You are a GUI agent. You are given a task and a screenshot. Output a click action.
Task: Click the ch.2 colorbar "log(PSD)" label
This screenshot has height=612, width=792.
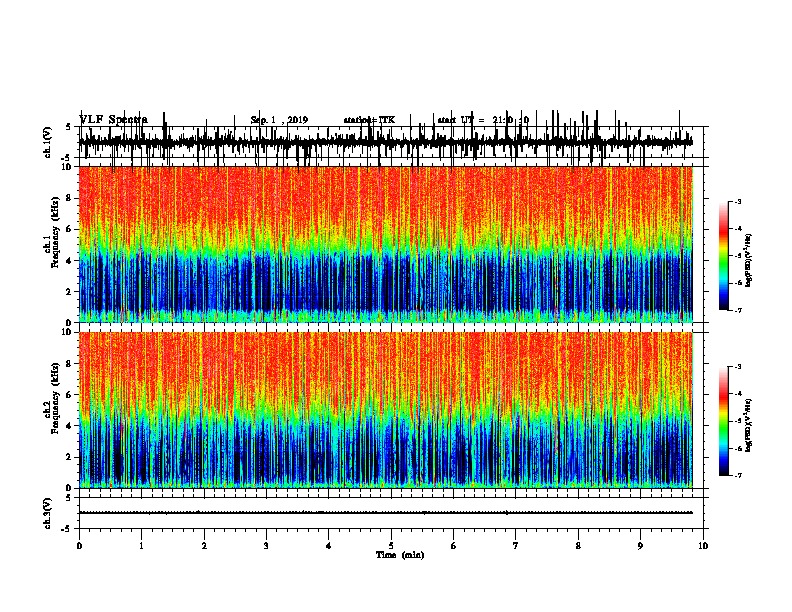coord(748,425)
